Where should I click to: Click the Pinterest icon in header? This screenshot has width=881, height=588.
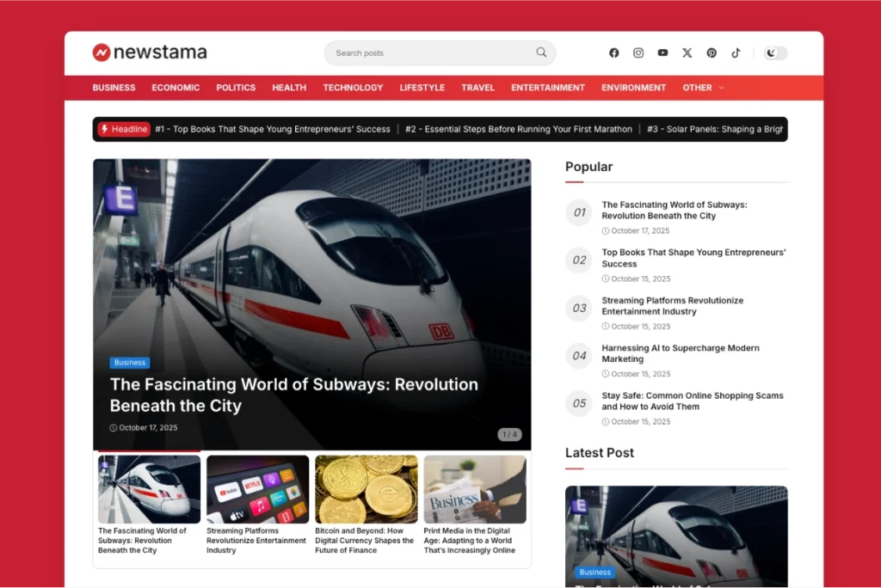point(712,52)
